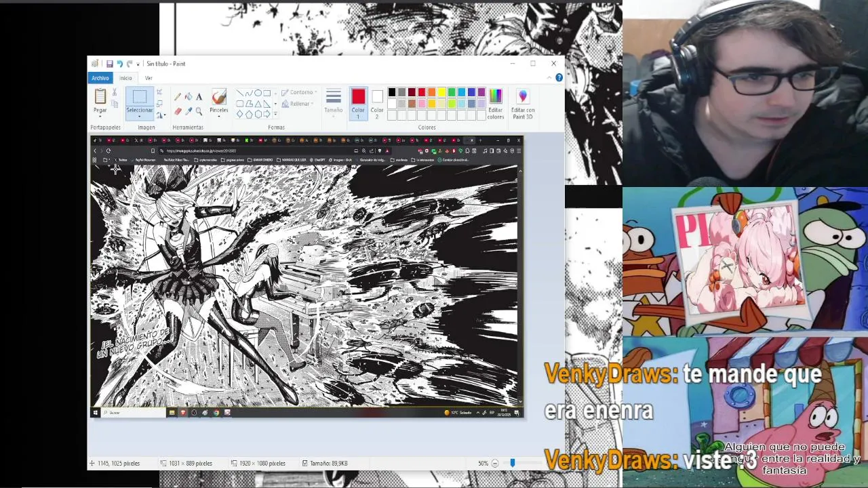Pick the black color swatch
Image resolution: width=868 pixels, height=488 pixels.
click(x=392, y=92)
